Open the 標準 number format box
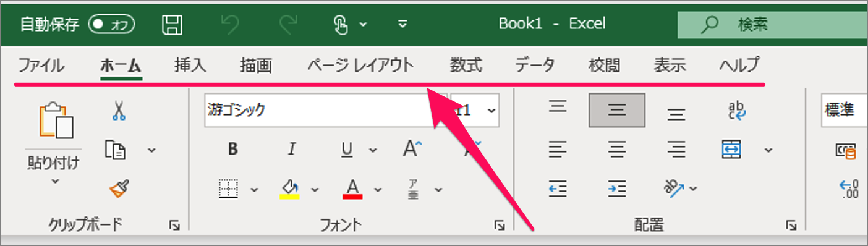This screenshot has width=868, height=246. coord(845,111)
